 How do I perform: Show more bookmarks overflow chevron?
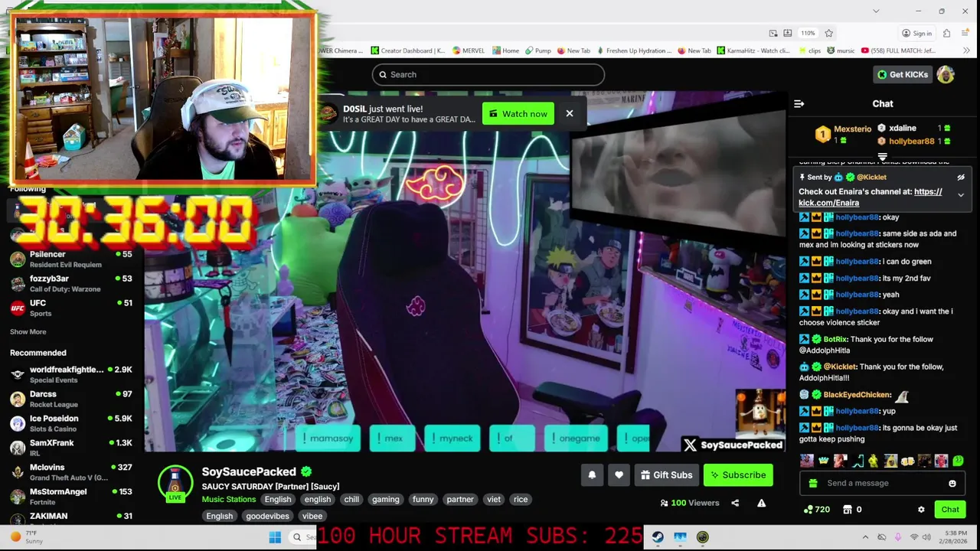click(967, 51)
